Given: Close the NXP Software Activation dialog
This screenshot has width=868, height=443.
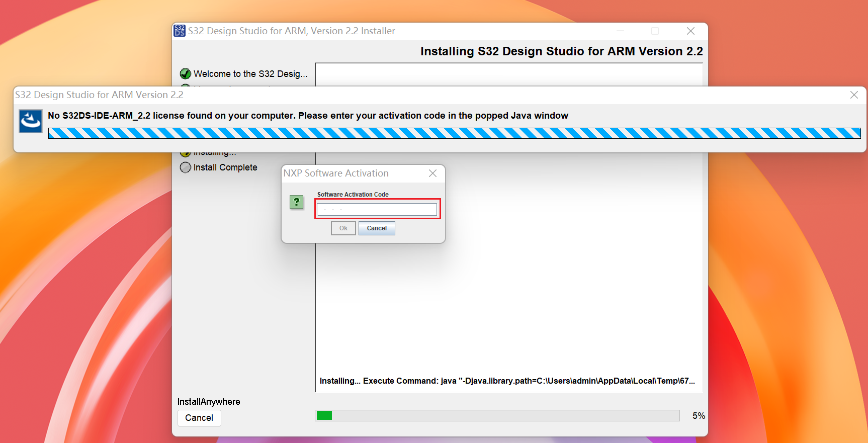Looking at the screenshot, I should click(x=432, y=173).
